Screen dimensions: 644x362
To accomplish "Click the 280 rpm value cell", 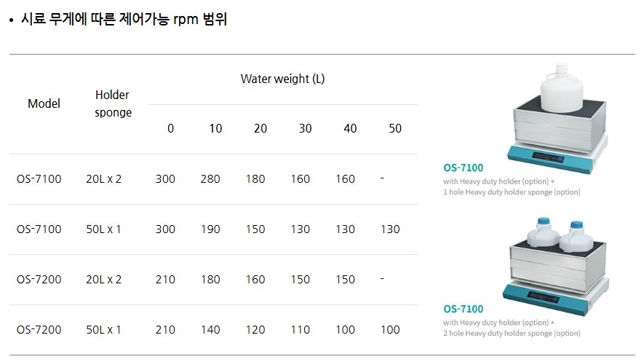I will [x=210, y=178].
